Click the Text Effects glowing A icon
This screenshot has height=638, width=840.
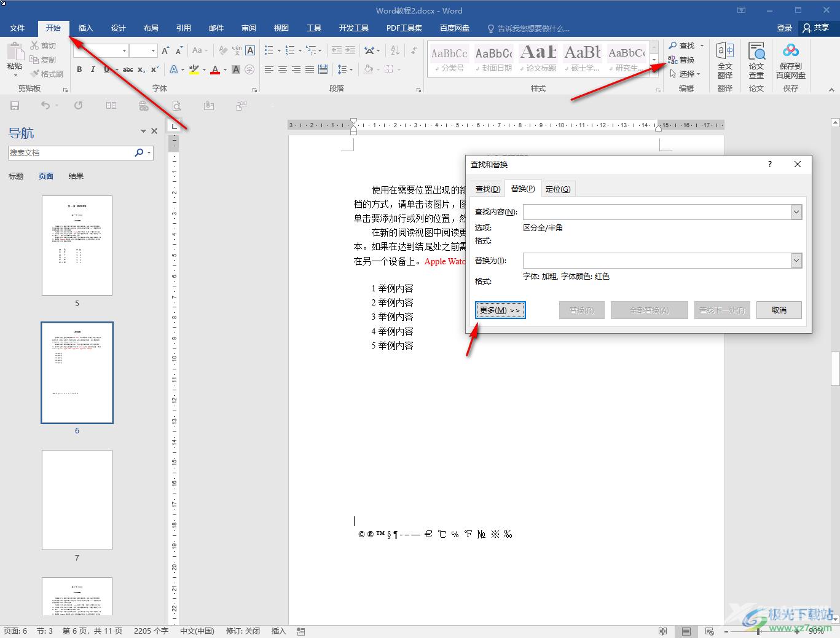tap(174, 69)
